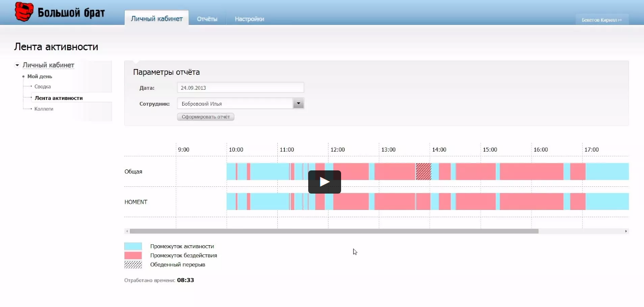Click the Промежуток бездействия legend label

pos(183,255)
